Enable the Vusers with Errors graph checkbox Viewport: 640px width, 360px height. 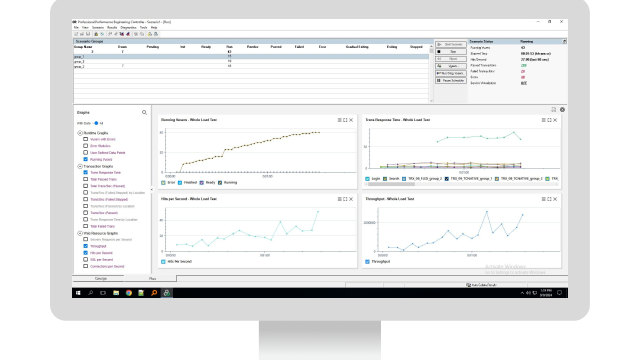click(x=85, y=139)
